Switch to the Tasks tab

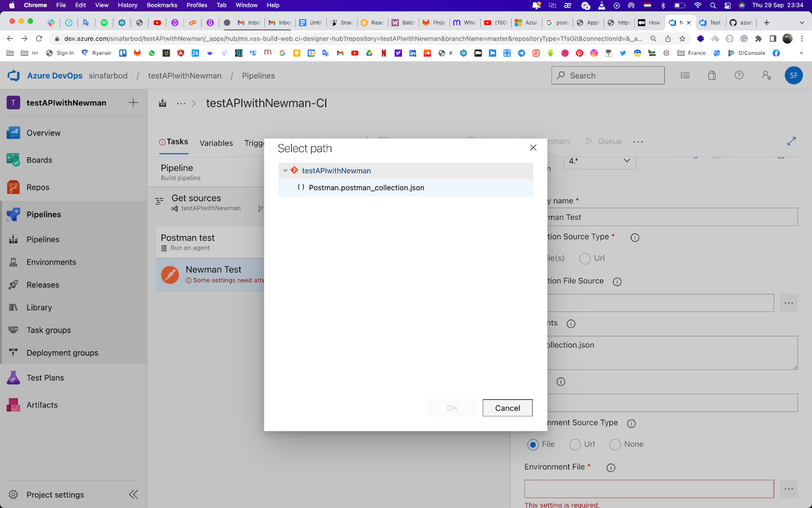coord(174,142)
